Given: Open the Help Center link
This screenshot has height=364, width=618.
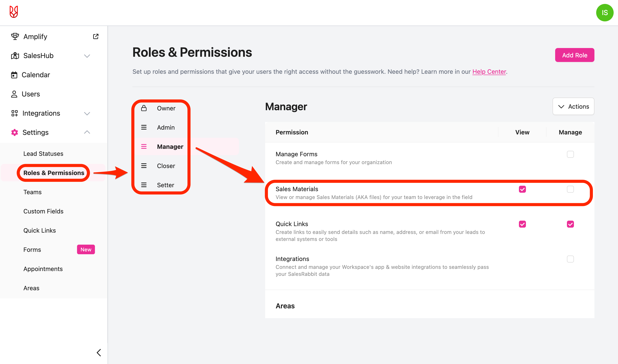Looking at the screenshot, I should click(x=489, y=72).
